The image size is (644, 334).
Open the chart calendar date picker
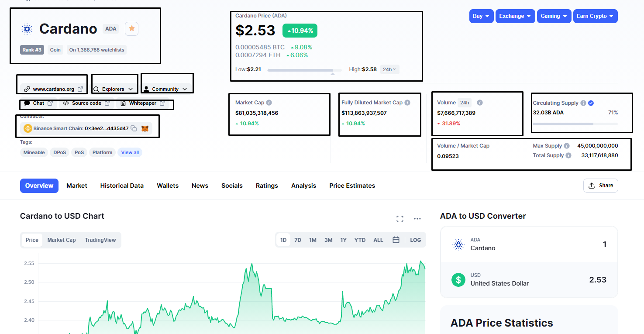pyautogui.click(x=396, y=240)
